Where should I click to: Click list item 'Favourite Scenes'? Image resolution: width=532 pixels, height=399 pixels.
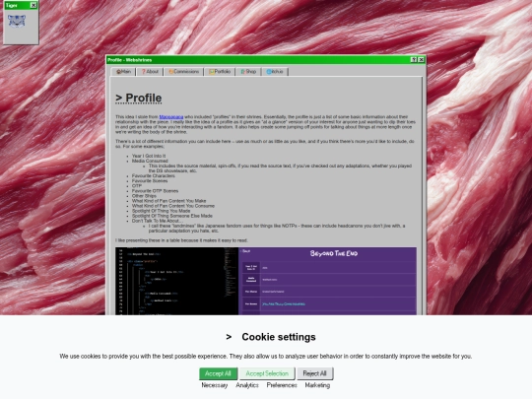[150, 181]
